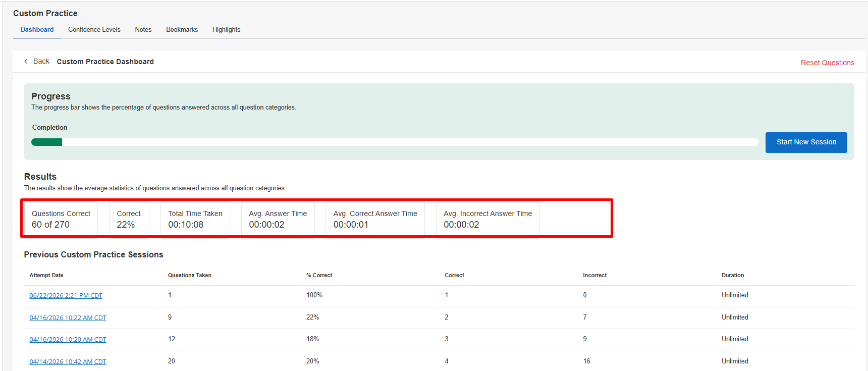Click the Back chevron arrow icon
Screen dimensions: 868x371
coord(26,61)
